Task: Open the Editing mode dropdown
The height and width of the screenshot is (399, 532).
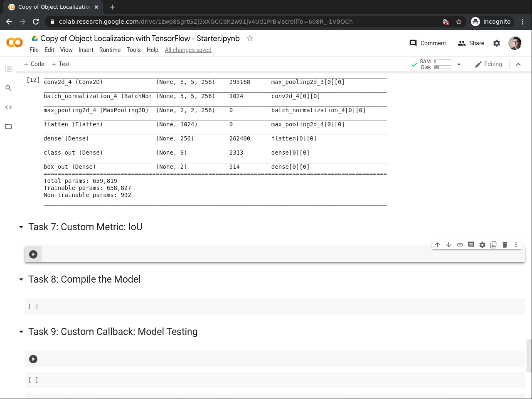Action: click(x=488, y=64)
